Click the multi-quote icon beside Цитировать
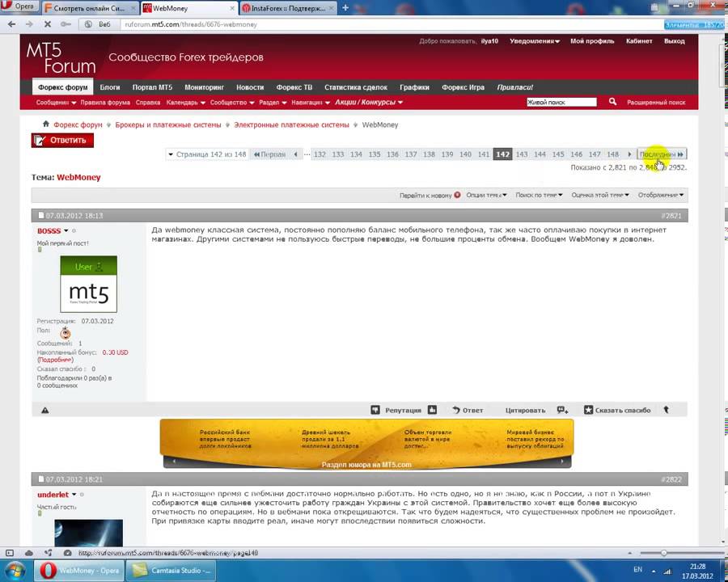This screenshot has height=582, width=728. [563, 410]
